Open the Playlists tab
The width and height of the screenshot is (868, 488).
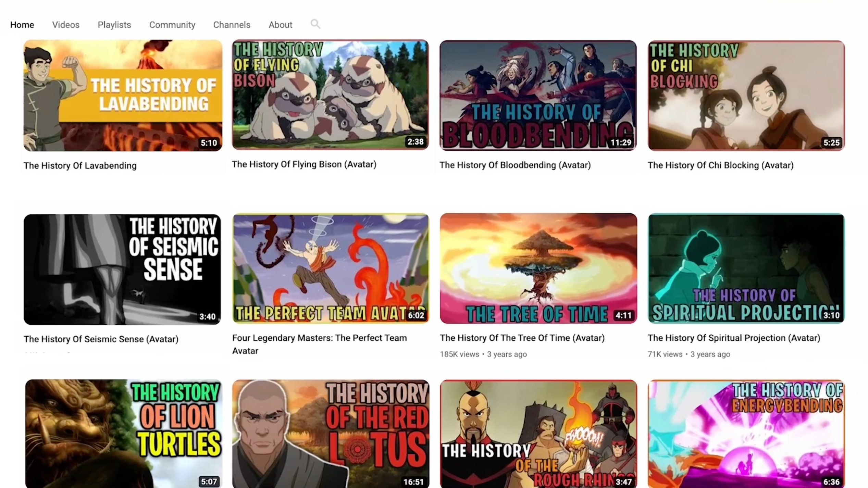[114, 25]
